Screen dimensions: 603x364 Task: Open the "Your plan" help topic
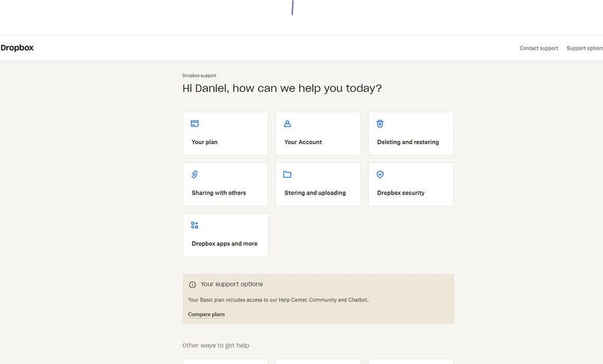204,142
